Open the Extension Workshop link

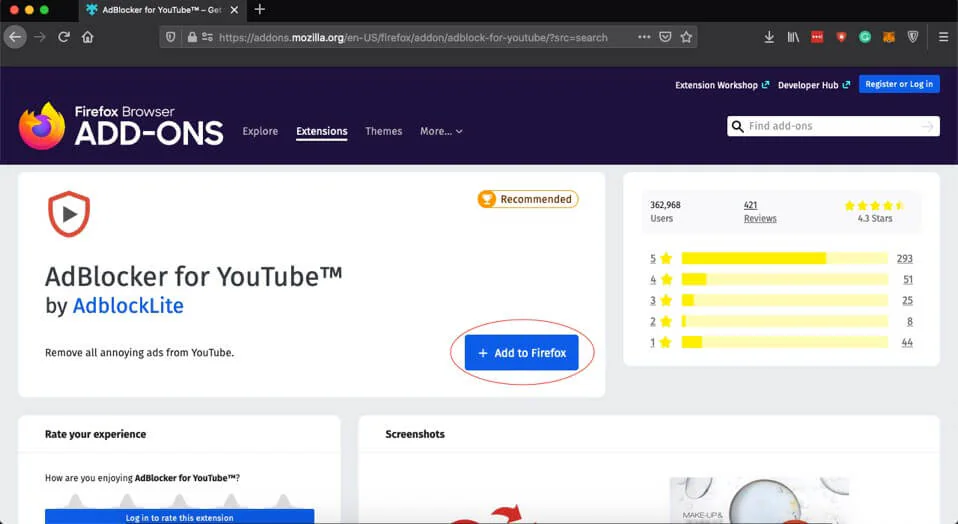tap(722, 85)
